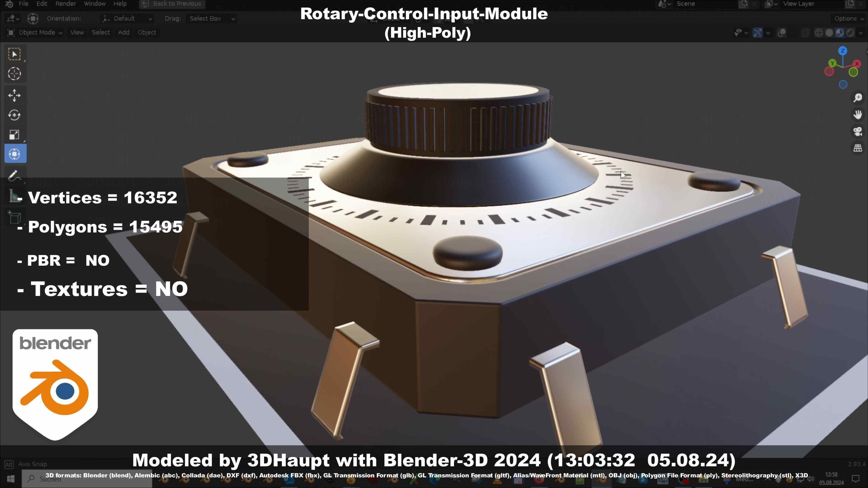The height and width of the screenshot is (488, 868).
Task: Switch to Rendered shading
Action: pyautogui.click(x=850, y=33)
